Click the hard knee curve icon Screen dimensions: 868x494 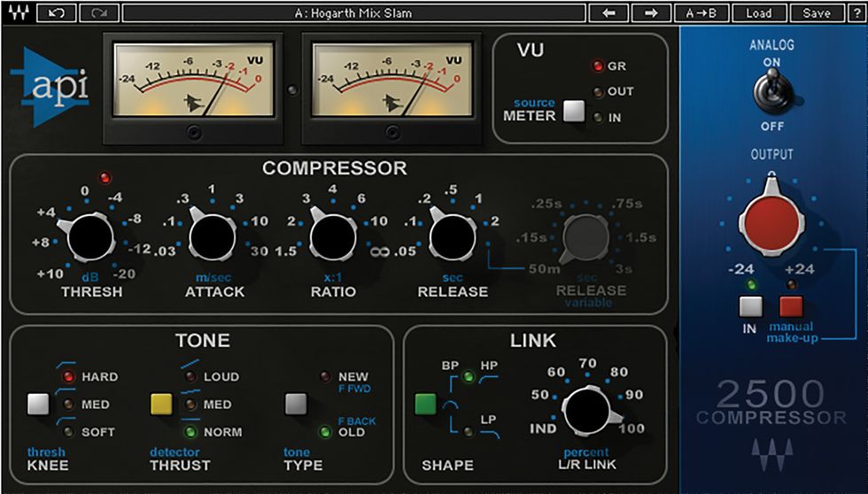tap(64, 364)
